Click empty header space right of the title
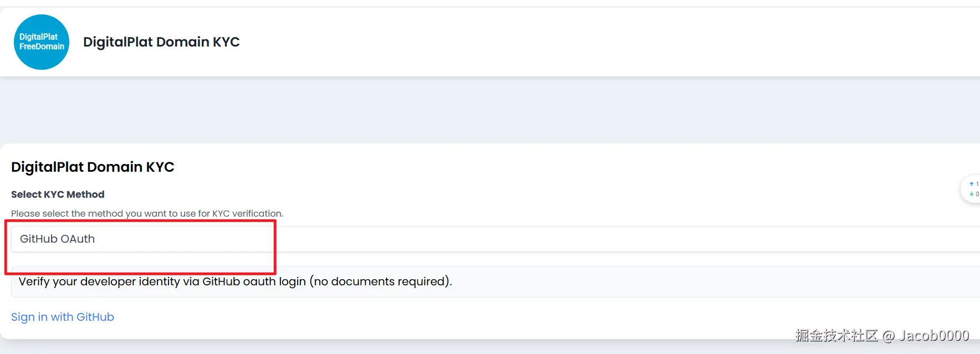Image resolution: width=980 pixels, height=354 pixels. 554,42
